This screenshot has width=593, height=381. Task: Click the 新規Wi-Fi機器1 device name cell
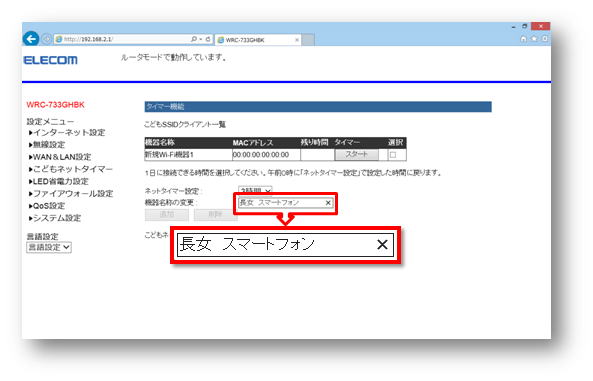click(188, 155)
